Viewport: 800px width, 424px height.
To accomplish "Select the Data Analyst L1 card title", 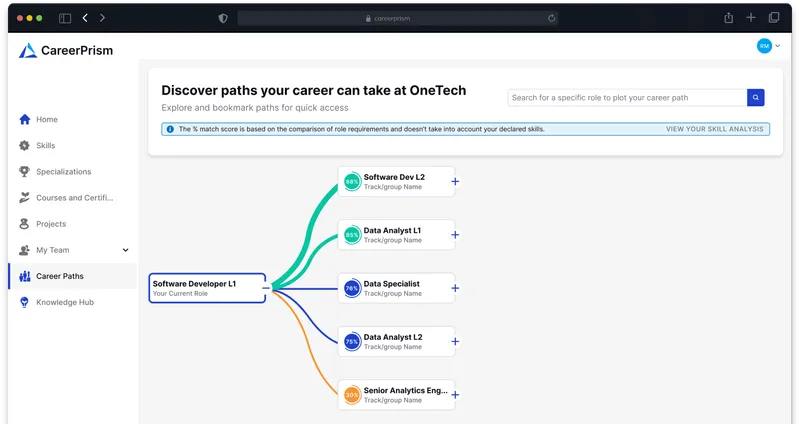I will point(392,230).
